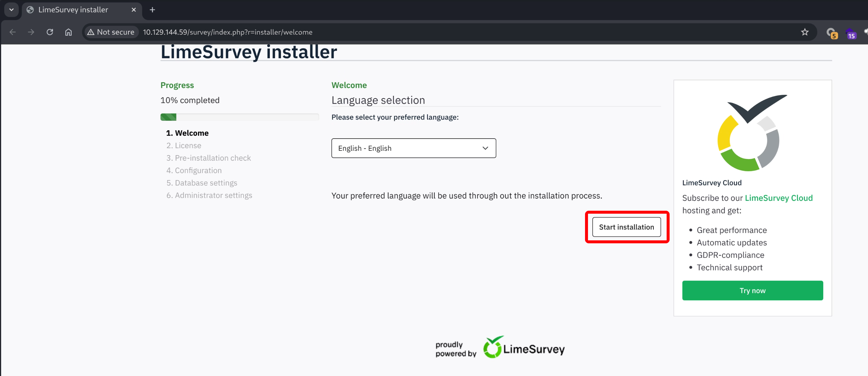Click the bookmark star icon
Image resolution: width=868 pixels, height=376 pixels.
(x=804, y=32)
